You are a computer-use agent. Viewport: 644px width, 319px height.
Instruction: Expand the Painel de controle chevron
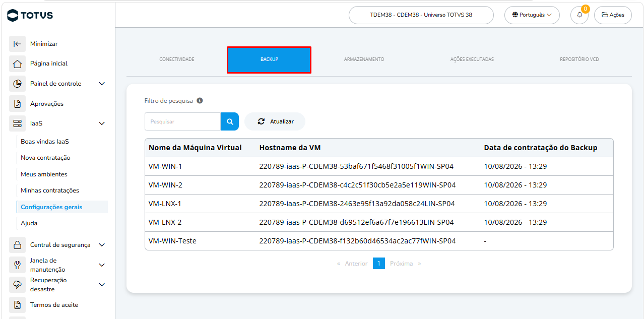tap(102, 84)
